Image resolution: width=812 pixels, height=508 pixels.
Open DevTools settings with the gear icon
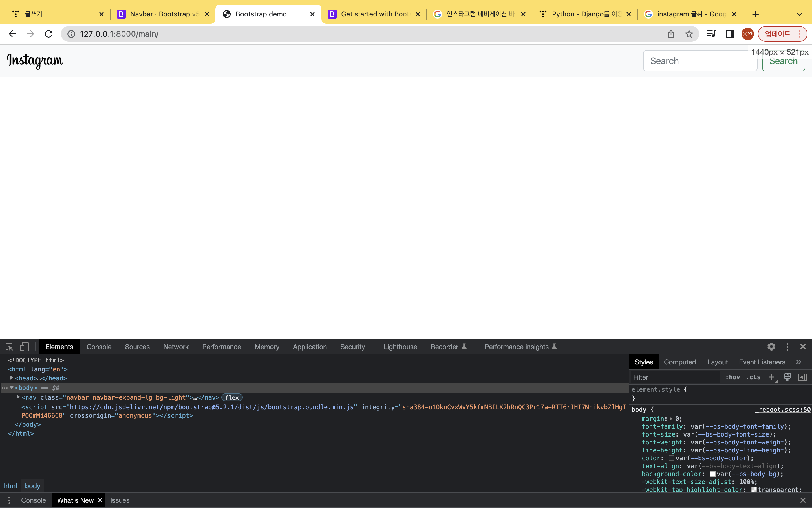point(771,347)
